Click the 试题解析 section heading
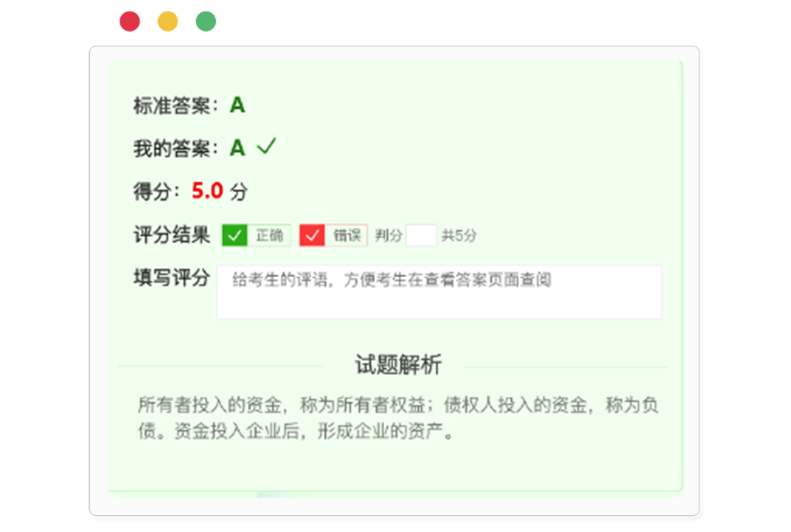The width and height of the screenshot is (791, 532). tap(398, 364)
